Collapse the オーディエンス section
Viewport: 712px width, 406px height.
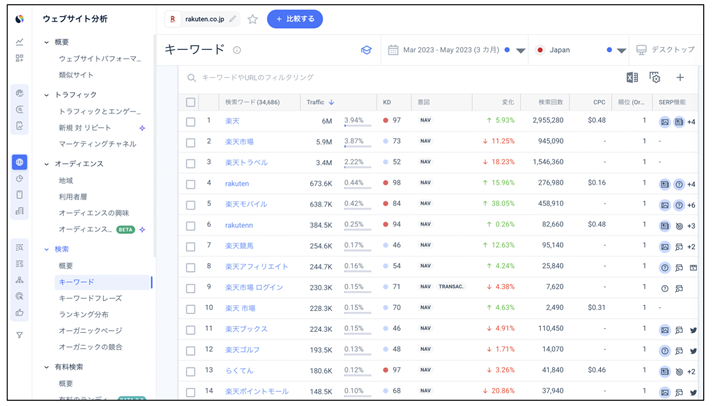(46, 164)
